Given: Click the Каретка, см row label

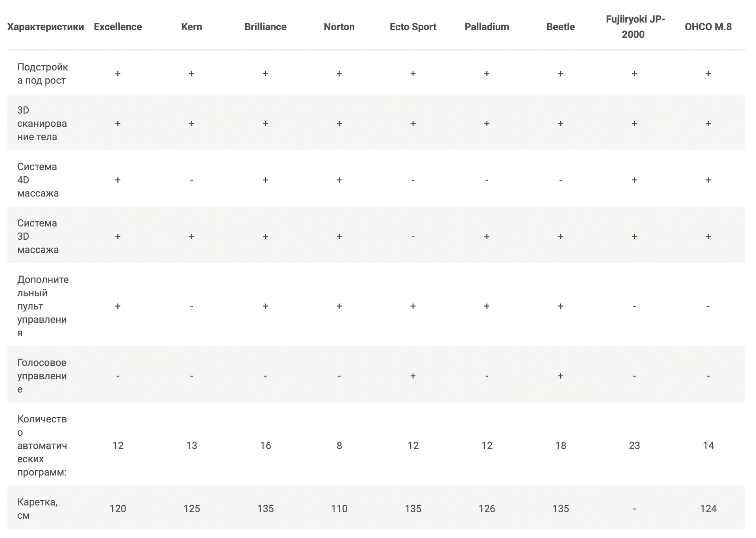Looking at the screenshot, I should [x=37, y=508].
